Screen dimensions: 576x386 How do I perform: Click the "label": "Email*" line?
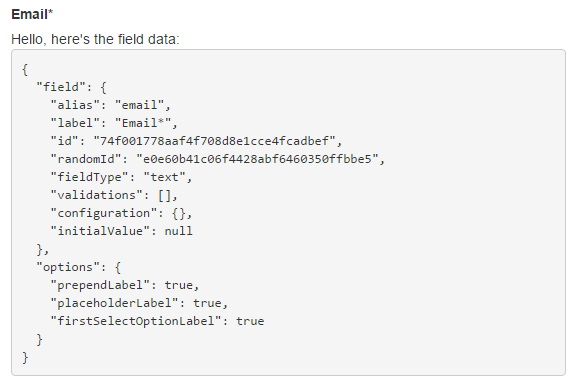(x=114, y=123)
